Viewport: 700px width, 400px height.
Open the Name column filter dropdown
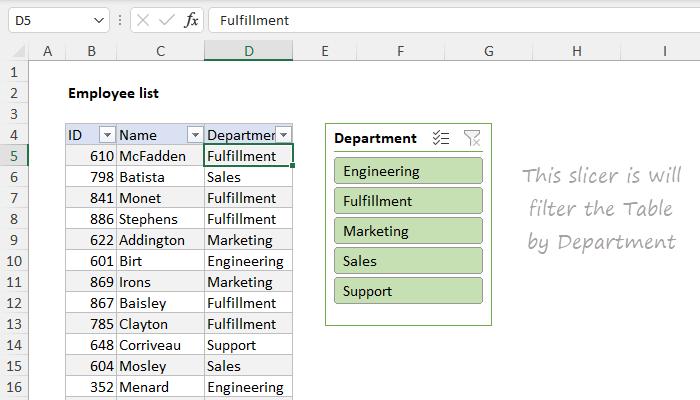(x=194, y=135)
